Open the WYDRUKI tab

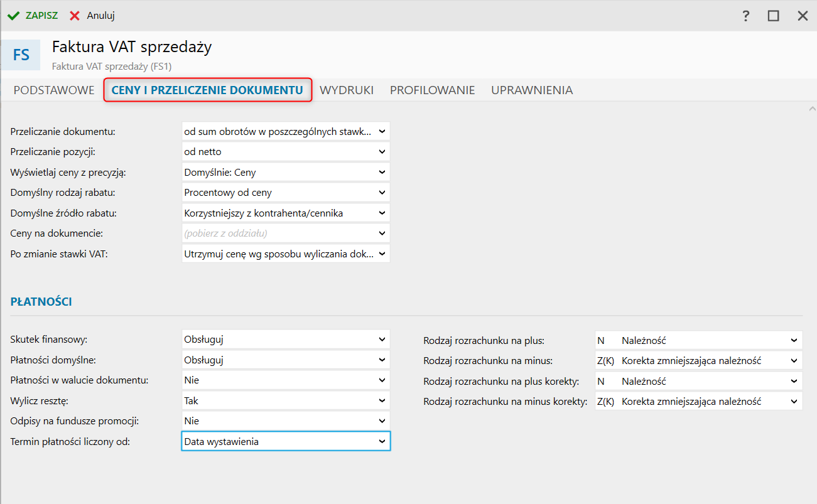tap(347, 90)
